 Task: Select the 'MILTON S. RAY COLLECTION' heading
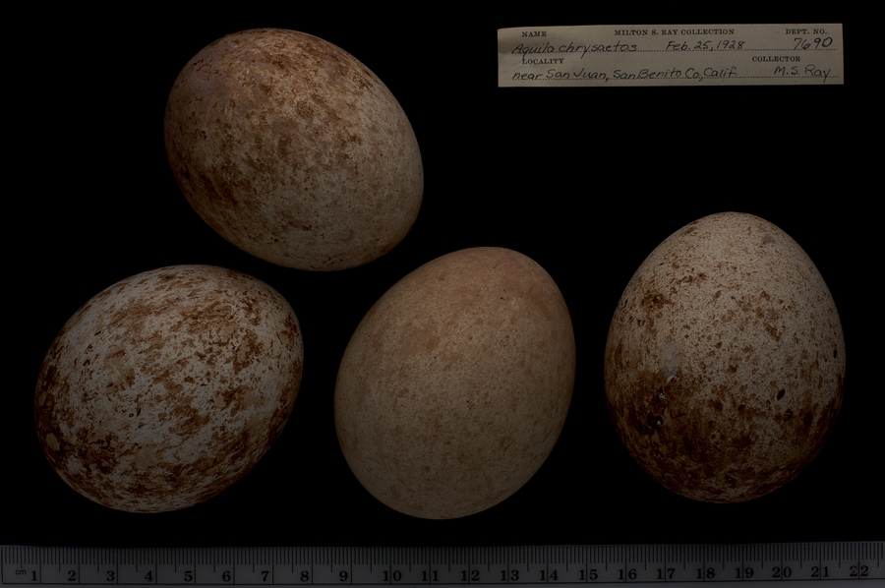point(674,32)
